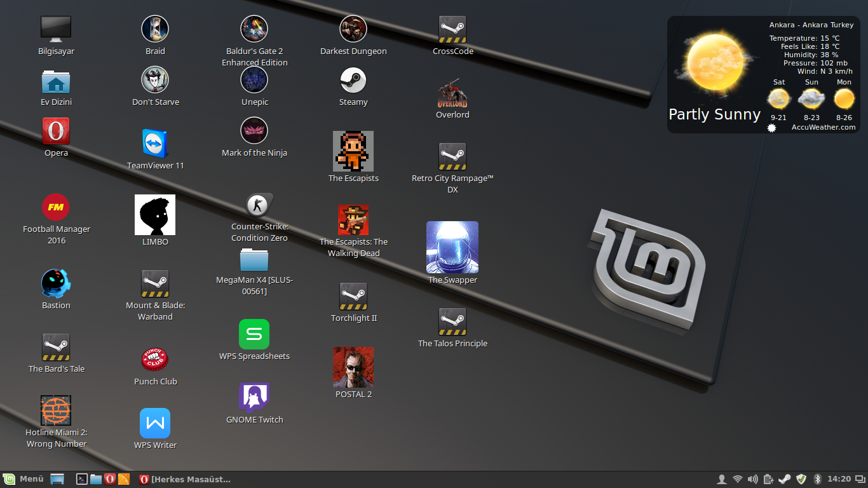Image resolution: width=868 pixels, height=488 pixels.
Task: Open the user applet in the tray
Action: click(x=721, y=479)
